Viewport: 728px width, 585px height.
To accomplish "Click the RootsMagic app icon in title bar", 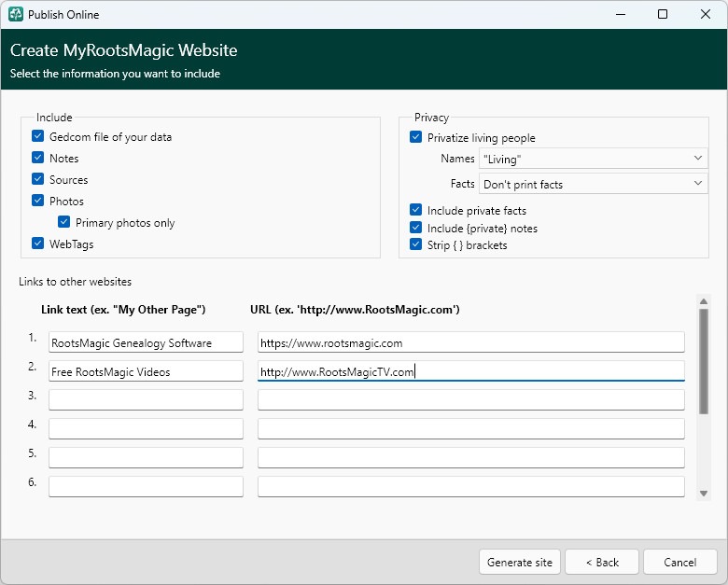I will click(x=16, y=14).
